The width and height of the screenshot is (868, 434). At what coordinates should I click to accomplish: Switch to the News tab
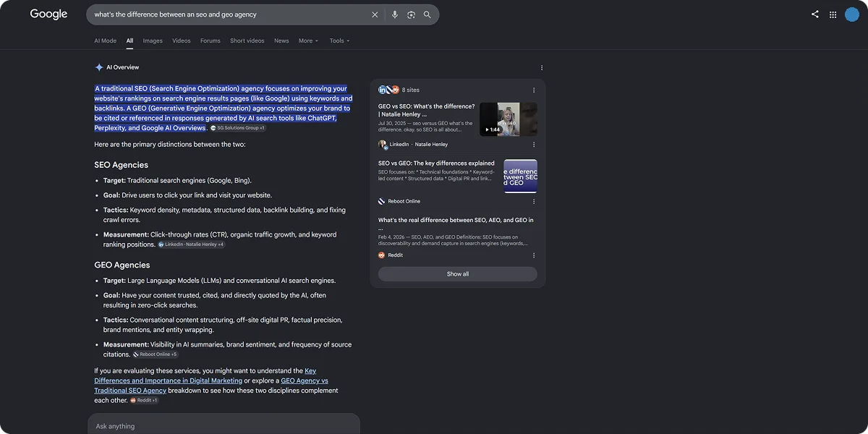[281, 41]
